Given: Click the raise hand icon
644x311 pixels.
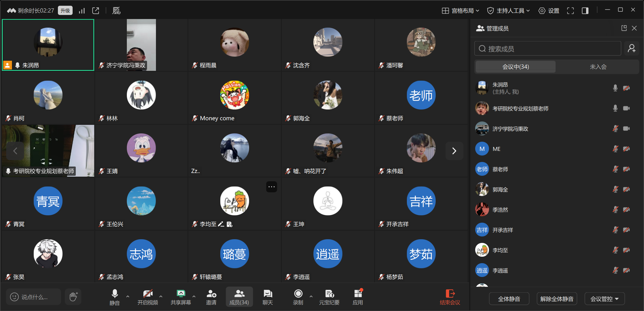Looking at the screenshot, I should tap(73, 297).
